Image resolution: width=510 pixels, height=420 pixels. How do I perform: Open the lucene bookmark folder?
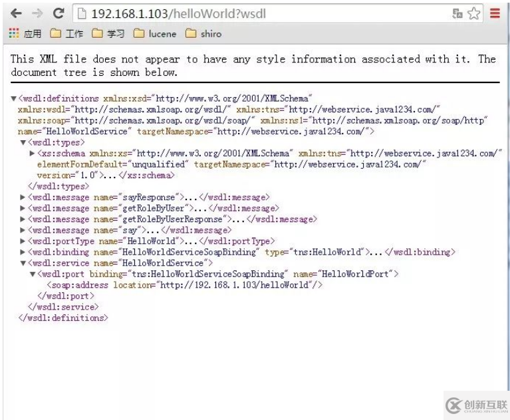pyautogui.click(x=155, y=33)
